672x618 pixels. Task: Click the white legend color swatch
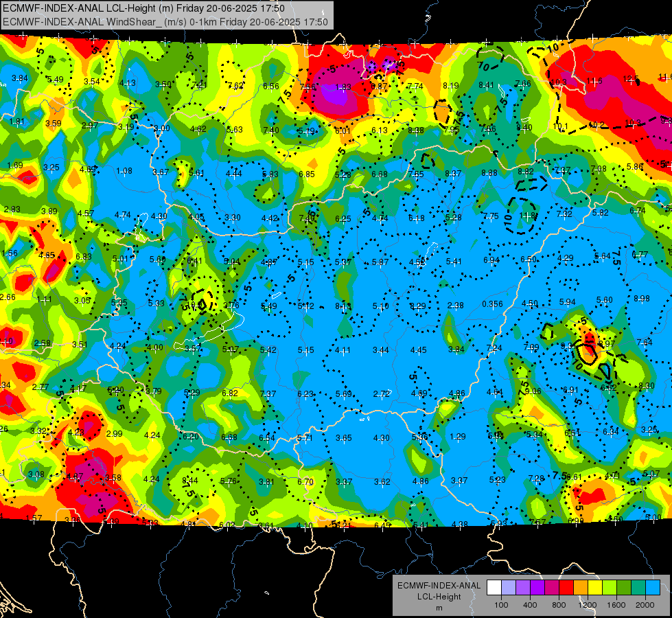pyautogui.click(x=494, y=588)
